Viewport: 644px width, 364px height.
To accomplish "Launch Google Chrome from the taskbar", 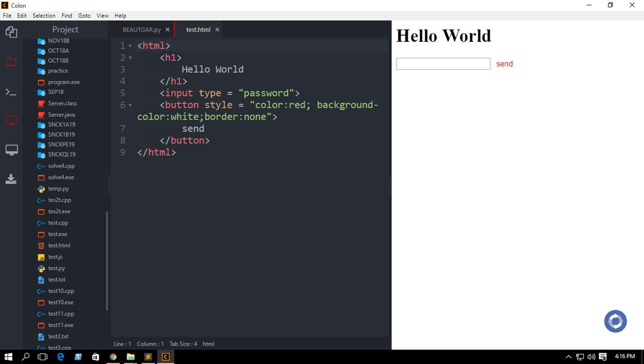I will pos(113,356).
